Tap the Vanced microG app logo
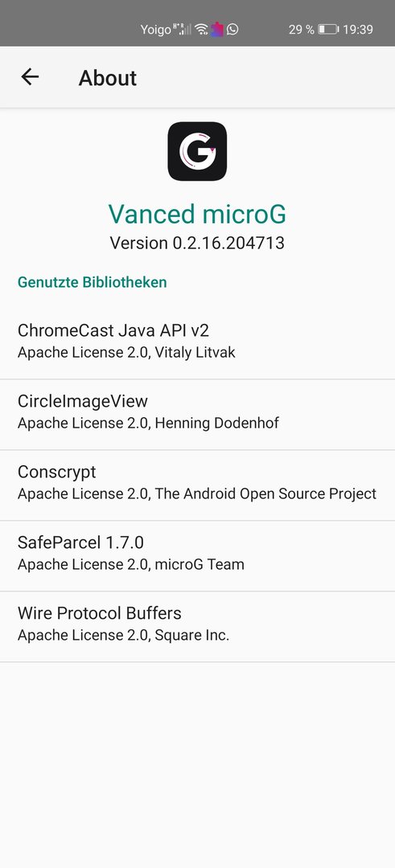395x868 pixels. 197,151
